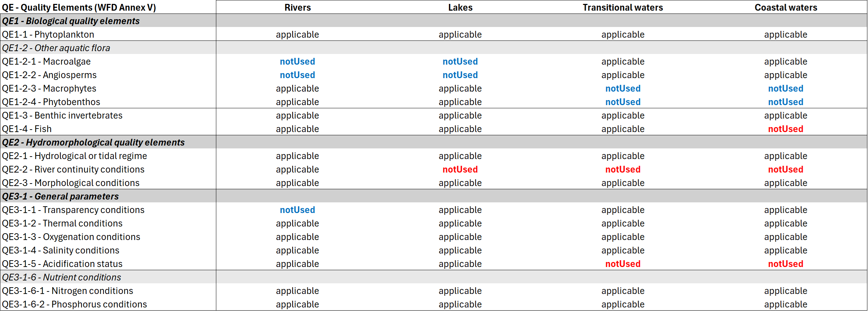The width and height of the screenshot is (868, 311).
Task: Click the Coastal waters header cell
Action: pyautogui.click(x=786, y=7)
